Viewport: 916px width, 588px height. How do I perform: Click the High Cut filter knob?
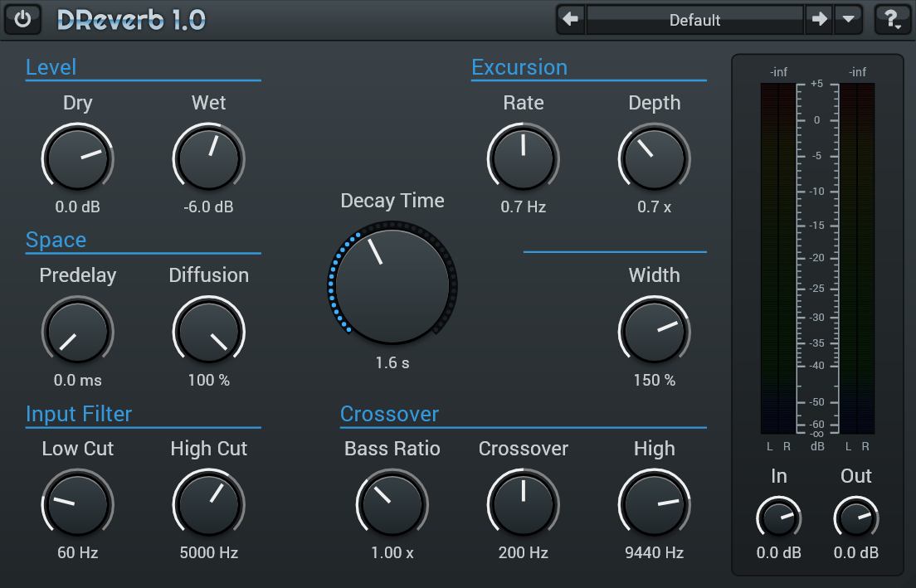[x=209, y=503]
